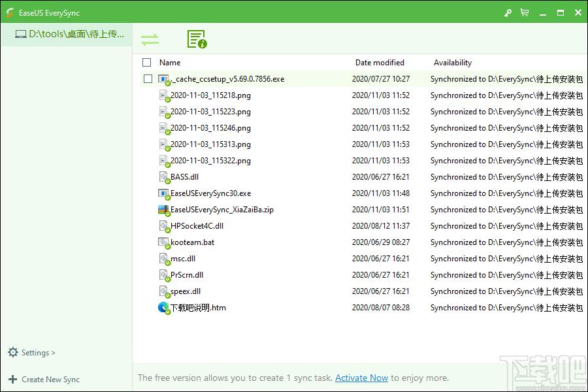Click the speex.dll file icon
This screenshot has height=392, width=588.
164,291
